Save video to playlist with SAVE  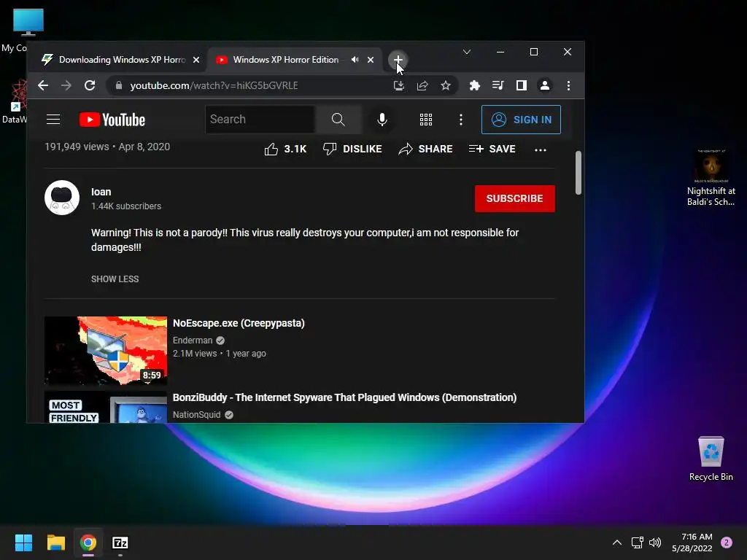coord(492,149)
